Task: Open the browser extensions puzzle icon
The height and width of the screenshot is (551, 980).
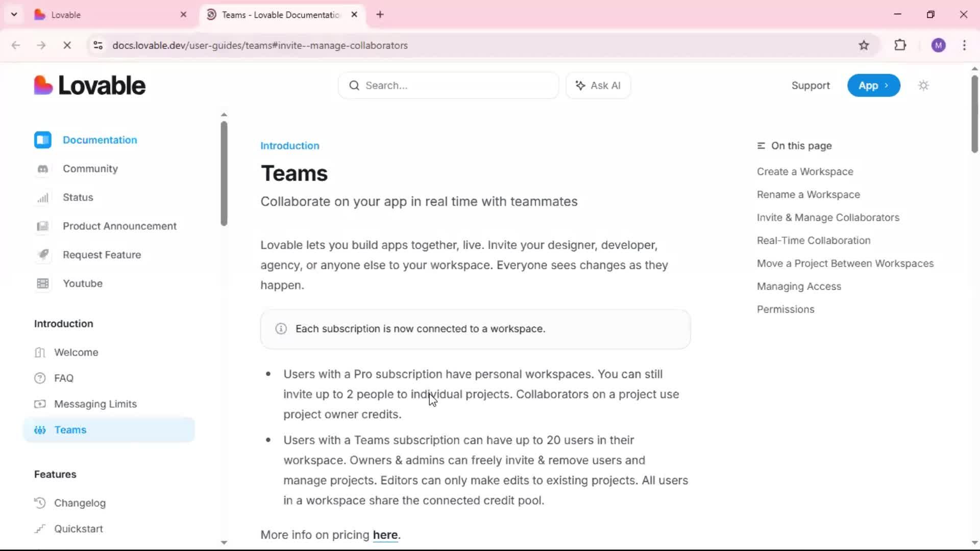Action: (900, 45)
